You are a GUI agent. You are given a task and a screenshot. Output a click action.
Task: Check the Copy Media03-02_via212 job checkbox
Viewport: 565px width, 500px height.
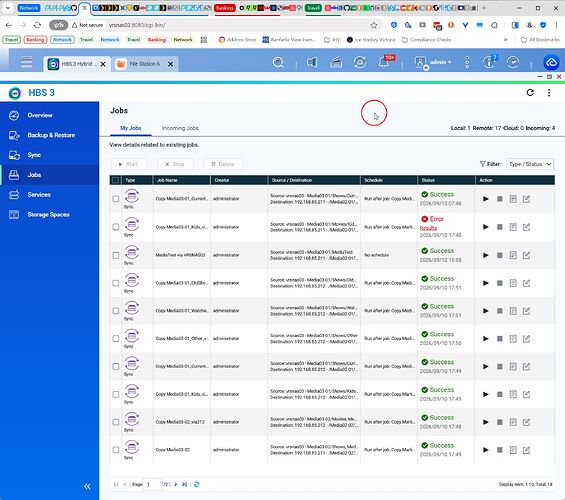click(116, 422)
